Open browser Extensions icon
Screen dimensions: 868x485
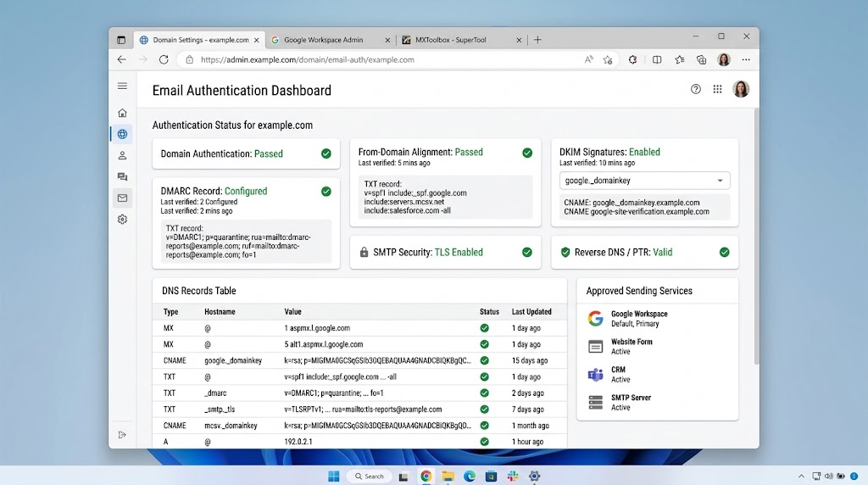click(632, 59)
